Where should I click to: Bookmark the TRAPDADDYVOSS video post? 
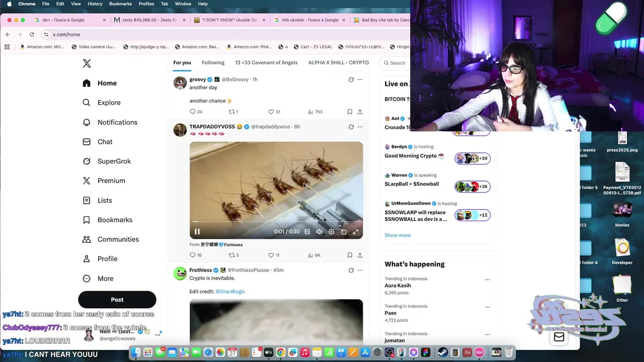[x=350, y=255]
